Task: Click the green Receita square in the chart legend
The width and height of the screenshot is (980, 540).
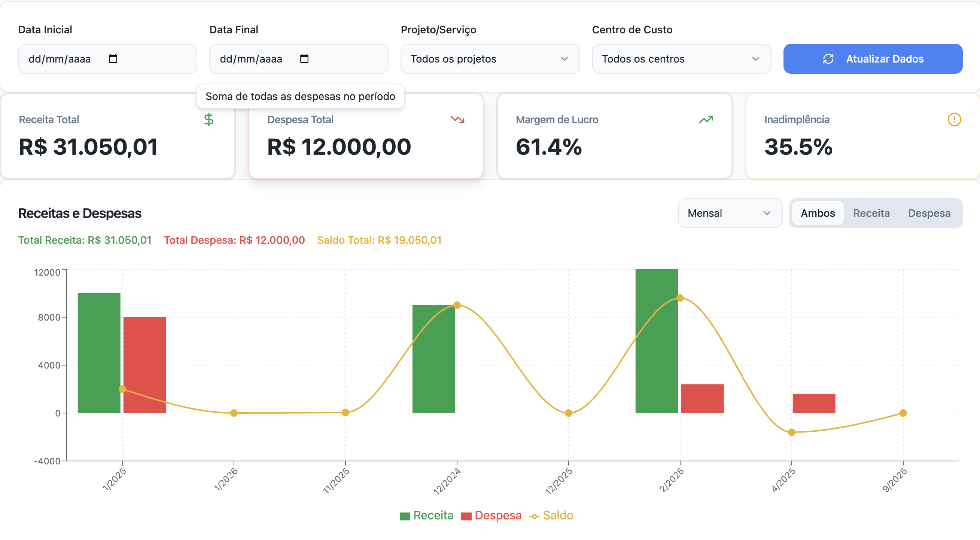Action: 405,515
